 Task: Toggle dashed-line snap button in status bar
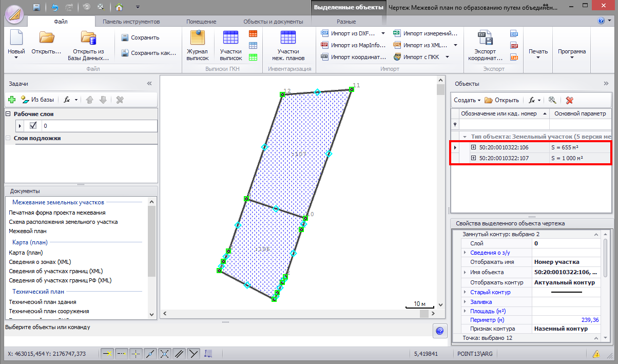[122, 353]
